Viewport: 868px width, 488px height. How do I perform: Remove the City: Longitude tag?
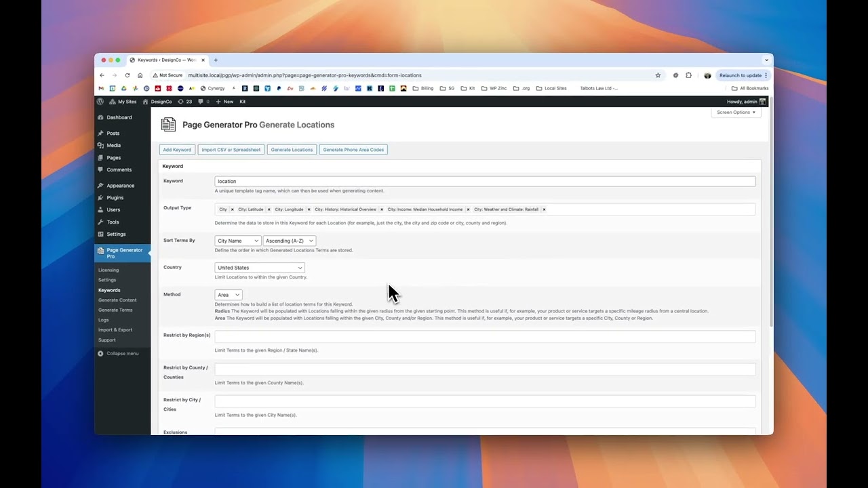coord(309,209)
